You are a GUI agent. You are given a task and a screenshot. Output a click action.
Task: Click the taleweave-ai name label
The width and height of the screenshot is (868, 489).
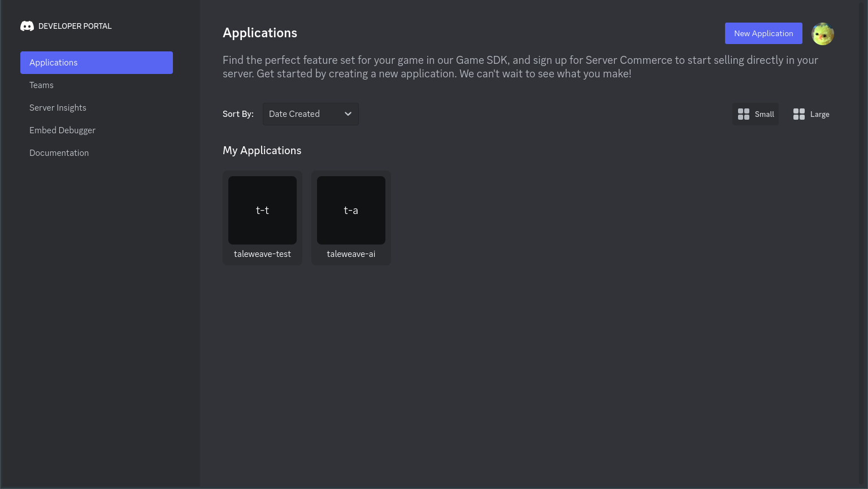pyautogui.click(x=351, y=254)
